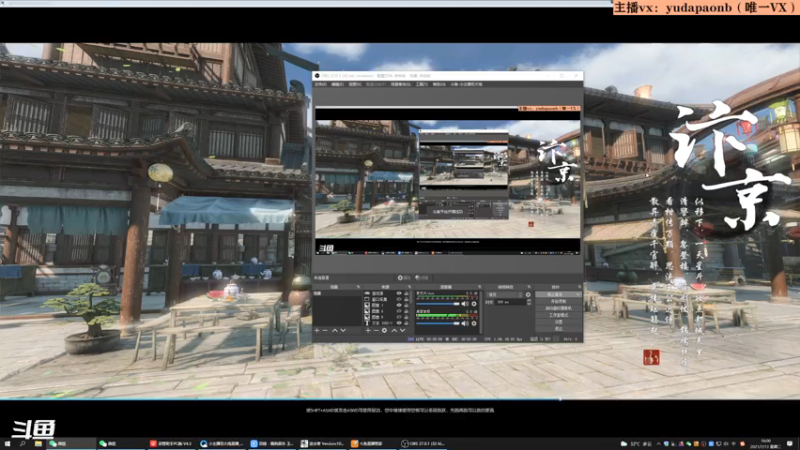Expand the dropdown arrow on the 停止推流 button
The image size is (800, 450).
(x=578, y=294)
